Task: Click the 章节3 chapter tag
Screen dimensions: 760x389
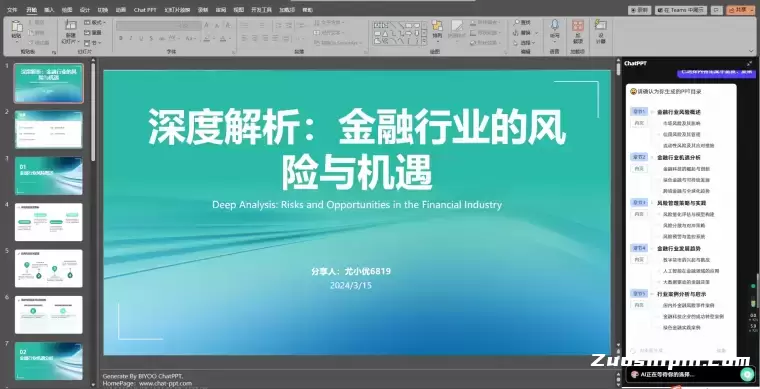Action: (x=638, y=202)
